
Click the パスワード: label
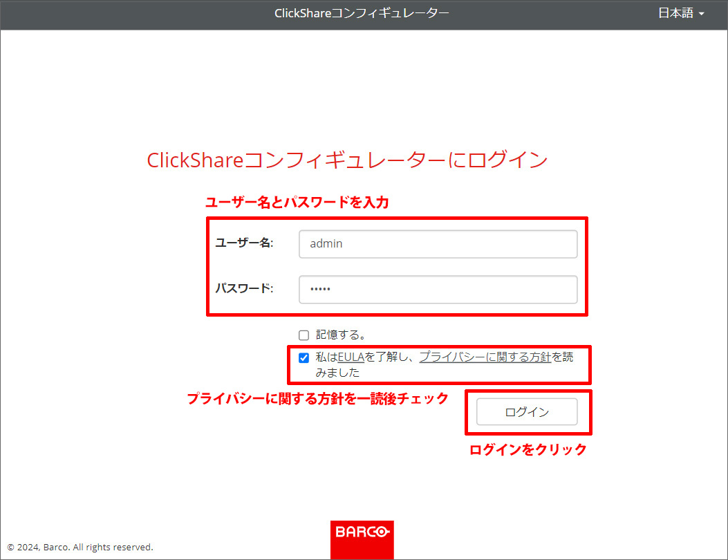click(244, 288)
